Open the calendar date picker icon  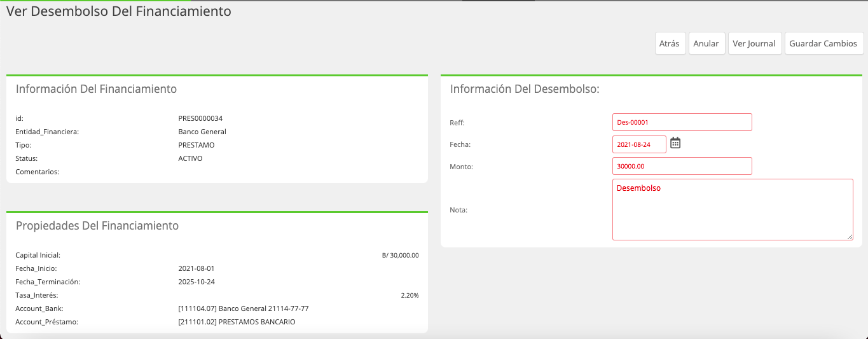[x=675, y=143]
